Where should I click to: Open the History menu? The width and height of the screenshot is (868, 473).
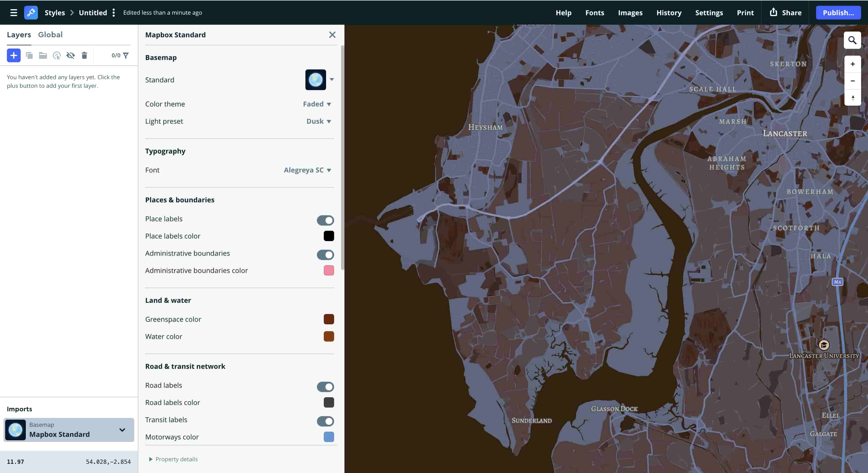coord(669,12)
